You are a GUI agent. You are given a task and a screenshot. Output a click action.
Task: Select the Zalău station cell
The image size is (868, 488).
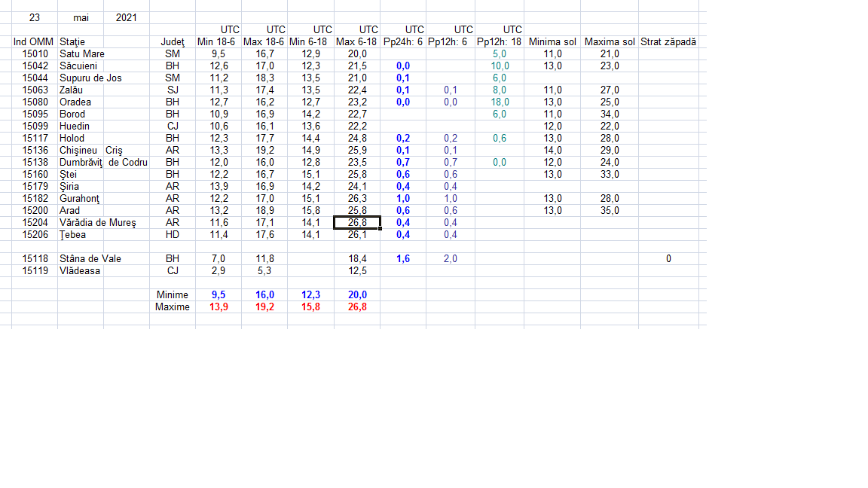coord(71,90)
